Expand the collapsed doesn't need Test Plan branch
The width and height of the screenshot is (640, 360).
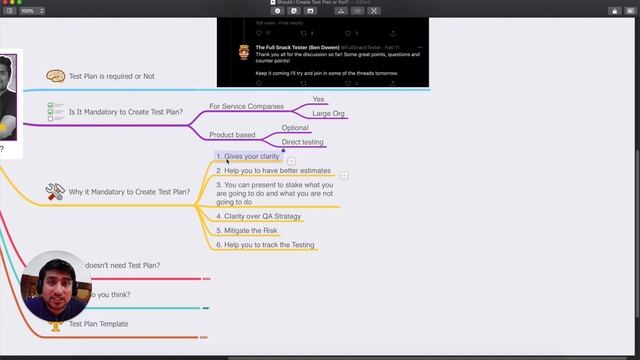[x=207, y=279]
